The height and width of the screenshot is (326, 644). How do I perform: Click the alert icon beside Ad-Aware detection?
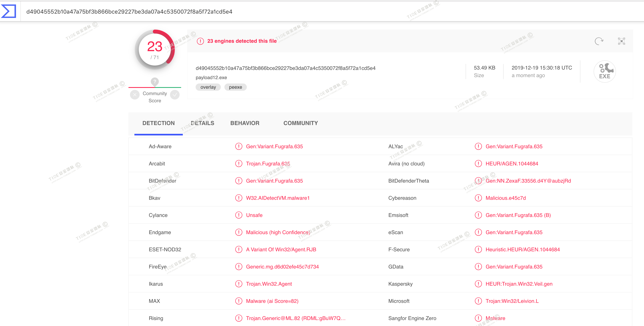(x=238, y=147)
